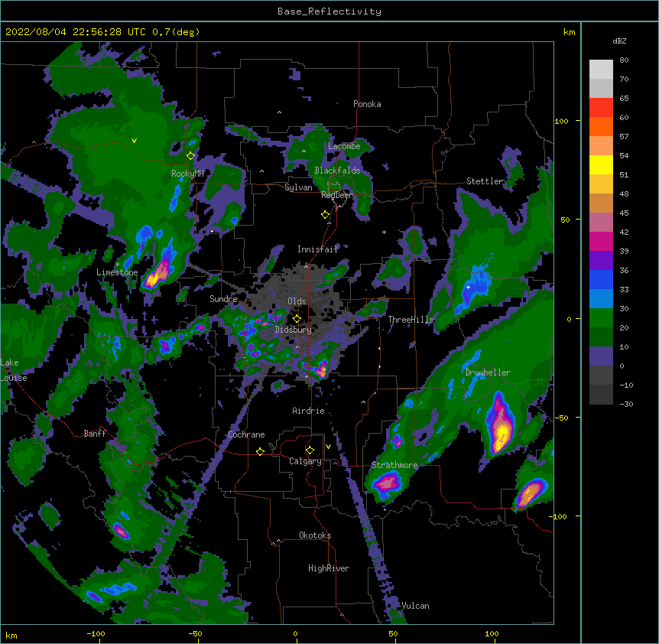
Task: Click the yellow 54 dBZ legend swatch
Action: [601, 164]
